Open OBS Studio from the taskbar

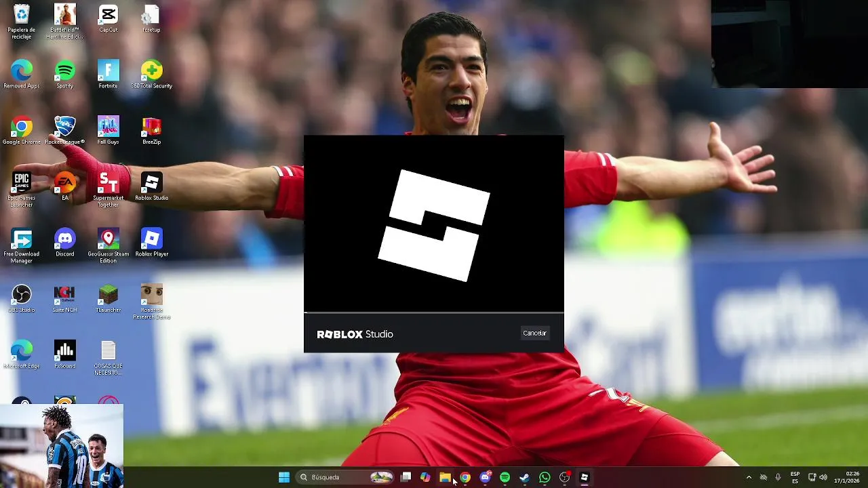[564, 477]
